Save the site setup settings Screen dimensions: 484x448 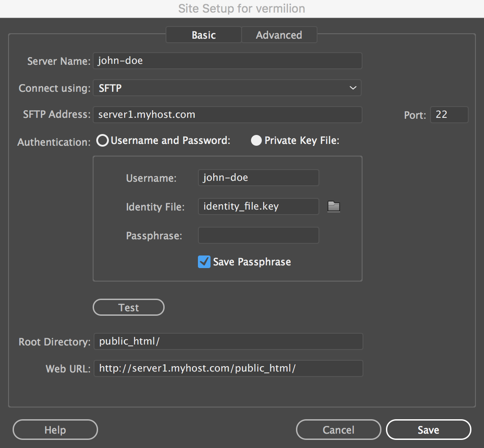428,430
